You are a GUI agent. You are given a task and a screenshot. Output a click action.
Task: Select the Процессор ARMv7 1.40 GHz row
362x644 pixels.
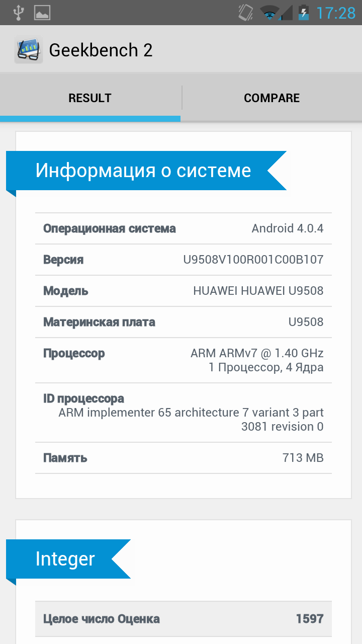click(184, 360)
